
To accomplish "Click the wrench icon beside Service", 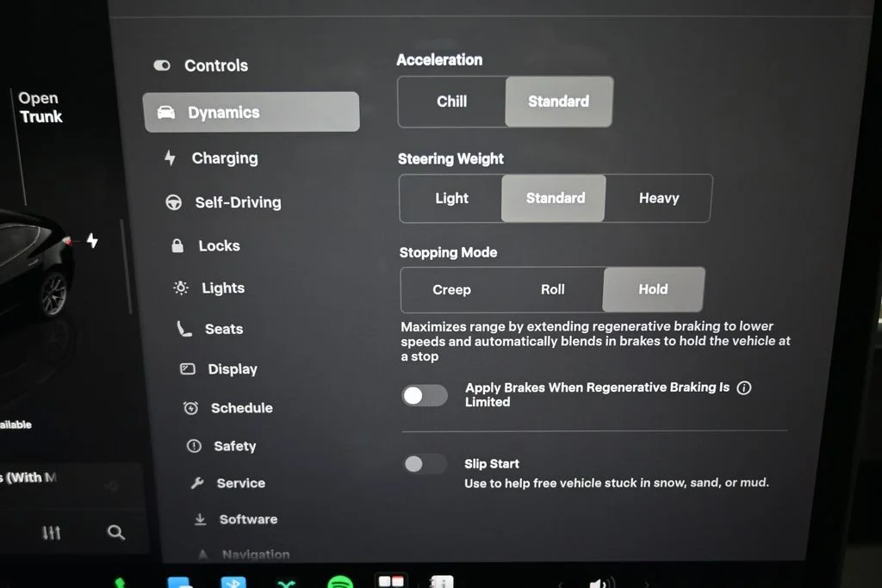I will click(x=197, y=483).
